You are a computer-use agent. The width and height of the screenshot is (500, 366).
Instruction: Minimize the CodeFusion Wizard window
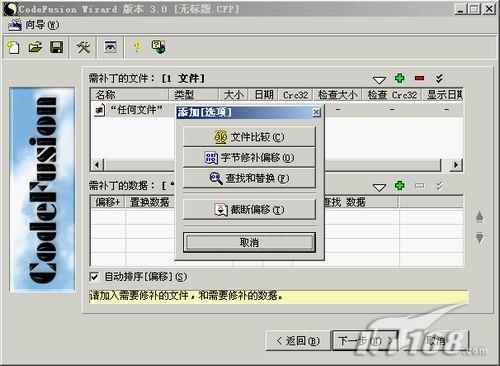point(460,9)
